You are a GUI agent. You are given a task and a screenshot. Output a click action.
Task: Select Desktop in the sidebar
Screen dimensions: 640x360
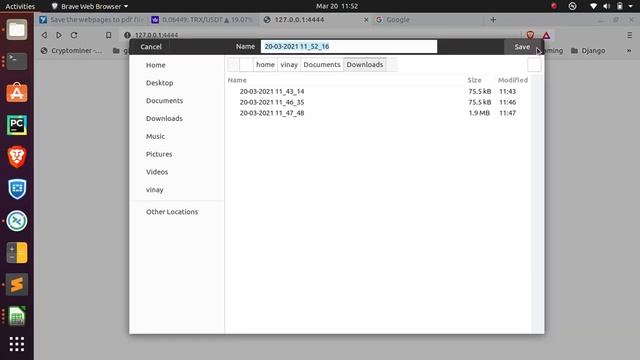tap(160, 83)
